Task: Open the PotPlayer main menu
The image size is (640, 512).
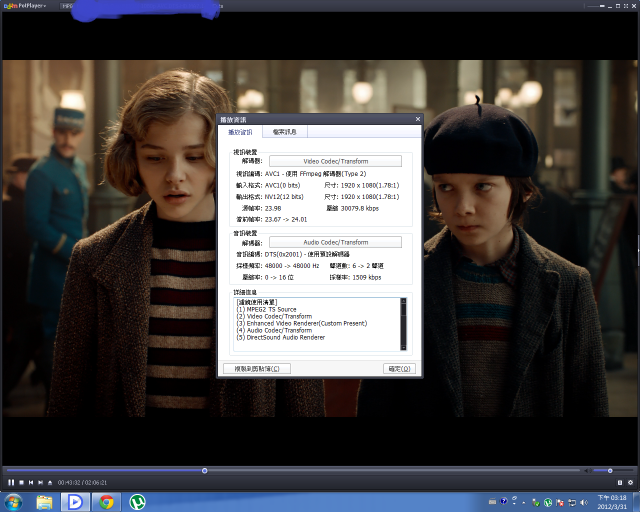Action: tap(25, 6)
